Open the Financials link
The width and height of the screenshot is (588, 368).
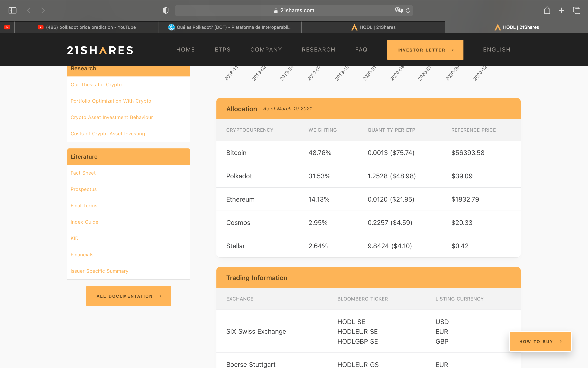82,255
